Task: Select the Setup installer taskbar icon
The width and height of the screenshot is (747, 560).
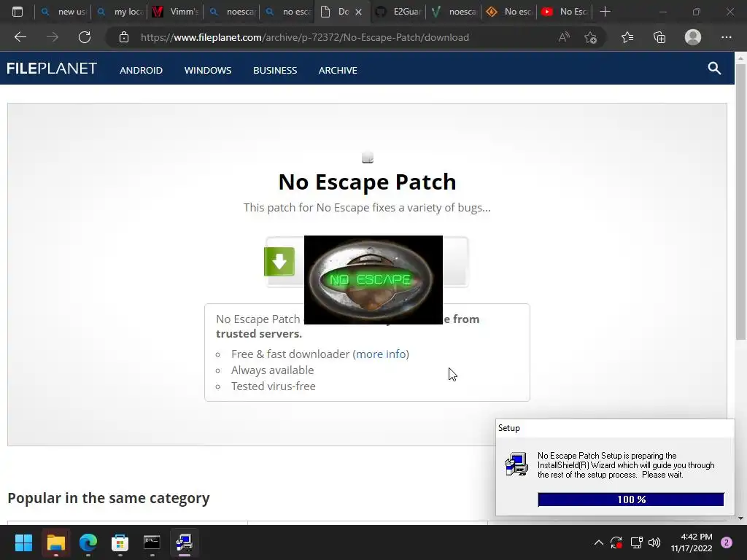Action: [185, 542]
